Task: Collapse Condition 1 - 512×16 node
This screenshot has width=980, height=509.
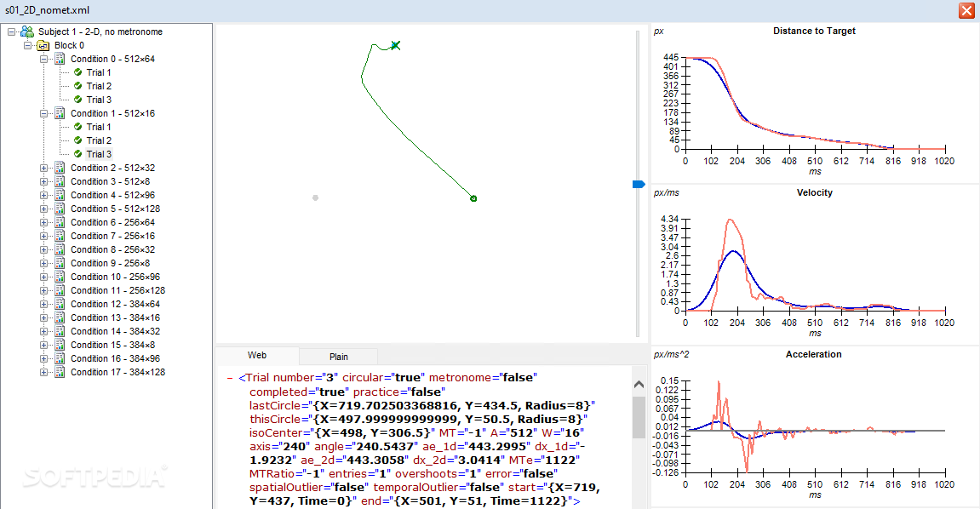Action: pyautogui.click(x=43, y=113)
